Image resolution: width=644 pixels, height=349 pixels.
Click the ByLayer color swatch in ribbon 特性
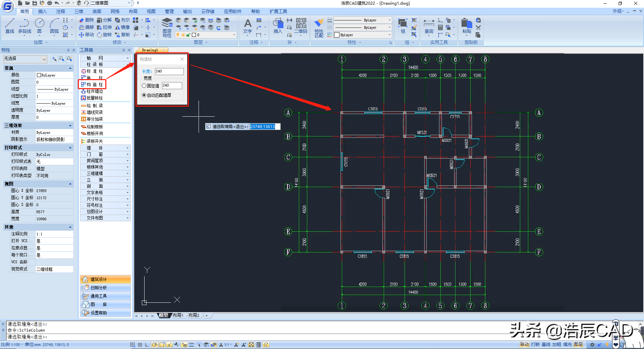click(337, 35)
